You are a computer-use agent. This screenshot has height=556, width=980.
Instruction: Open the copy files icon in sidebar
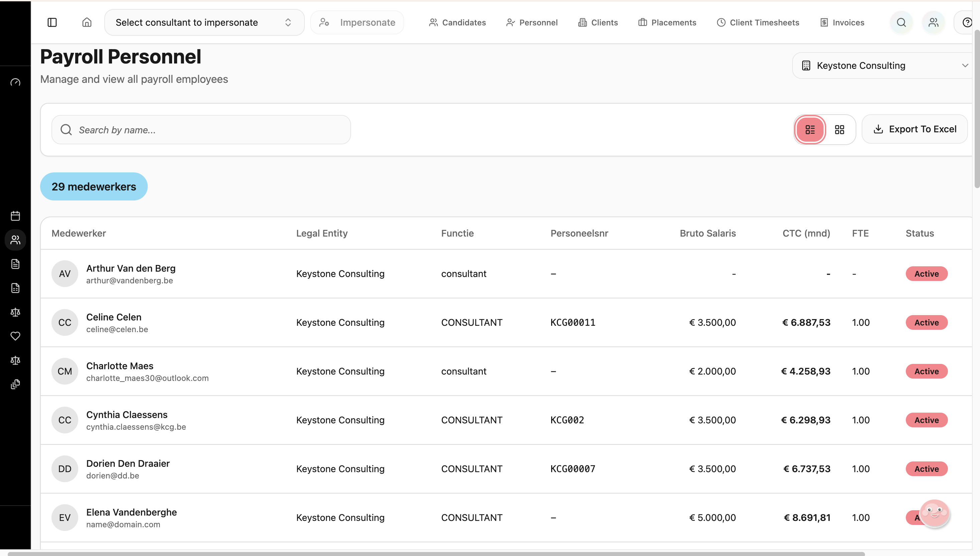coord(15,384)
